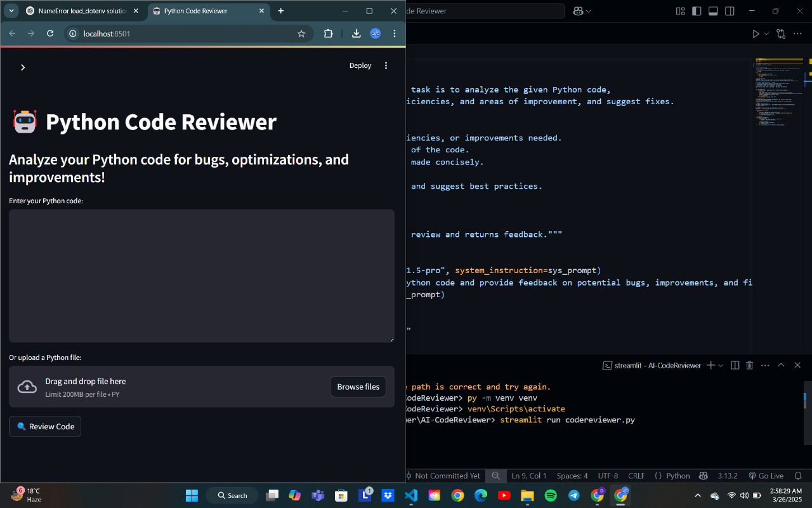Viewport: 812px width, 508px height.
Task: Open the Chrome profile avatar
Action: 376,34
